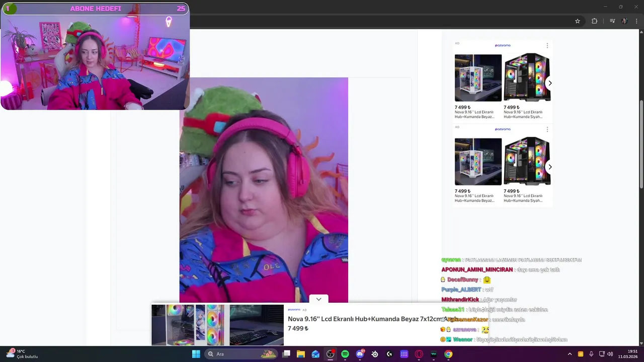Click MithrandirKick chat username
Screen dimensions: 644x362
(460, 300)
